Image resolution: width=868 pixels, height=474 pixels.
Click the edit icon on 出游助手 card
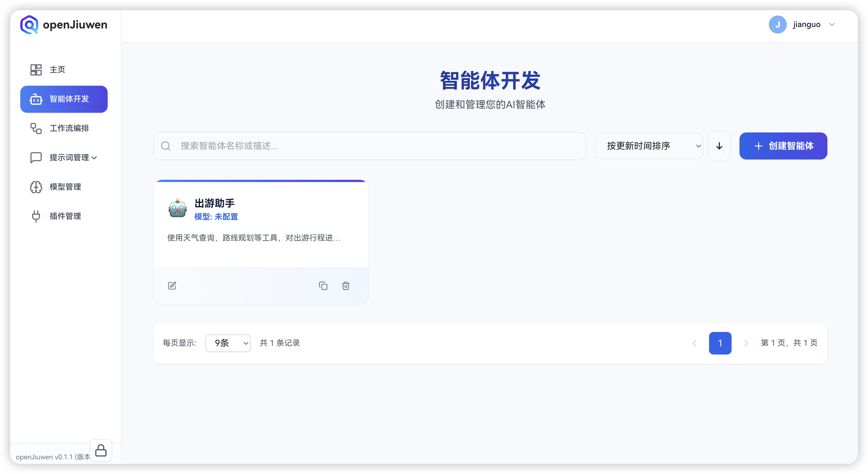(x=172, y=286)
